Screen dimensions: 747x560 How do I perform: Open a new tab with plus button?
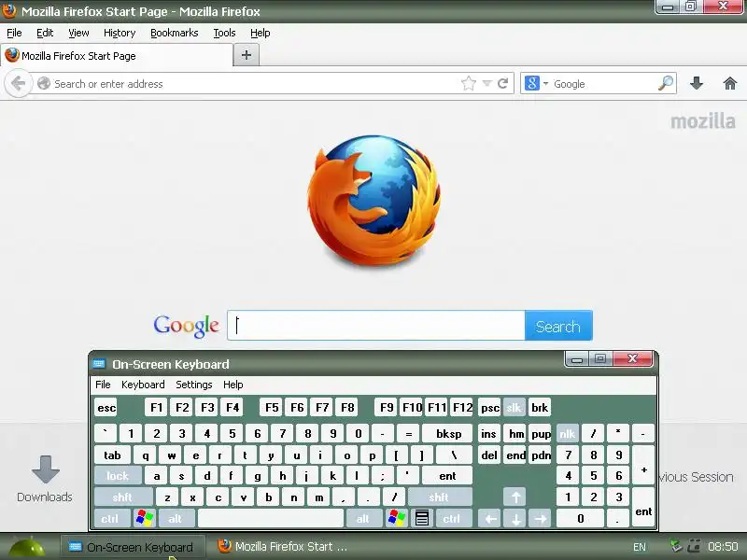pyautogui.click(x=247, y=55)
